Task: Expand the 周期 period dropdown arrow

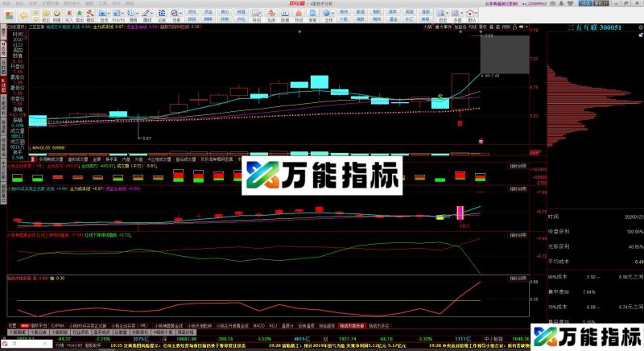Action: [137, 14]
